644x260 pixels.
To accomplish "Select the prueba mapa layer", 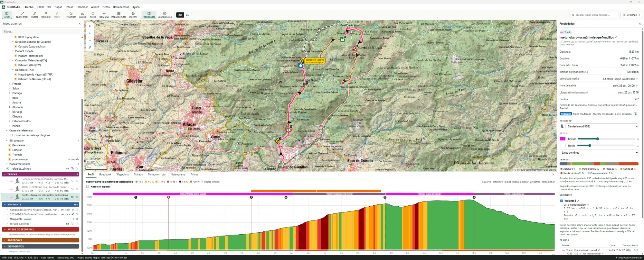I will [x=20, y=159].
